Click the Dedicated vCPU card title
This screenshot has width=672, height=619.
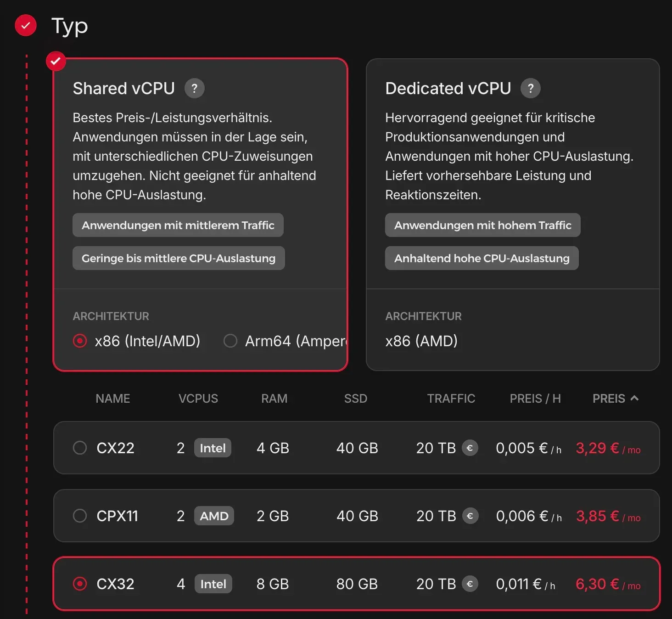[448, 88]
